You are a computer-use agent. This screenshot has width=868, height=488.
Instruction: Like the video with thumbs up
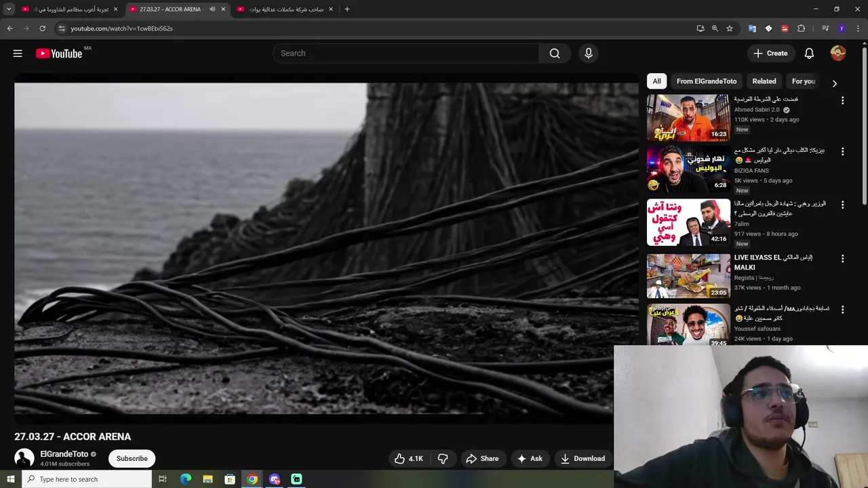[409, 459]
